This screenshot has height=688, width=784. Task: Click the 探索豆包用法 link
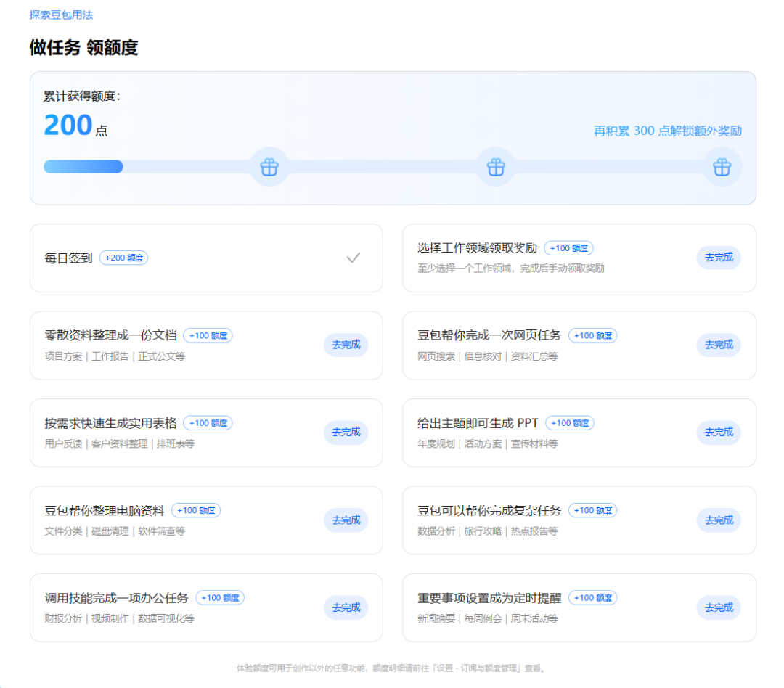coord(61,15)
